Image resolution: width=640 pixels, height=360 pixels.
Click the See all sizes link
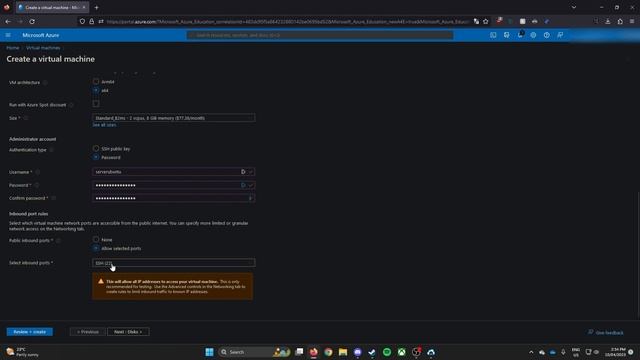point(104,125)
